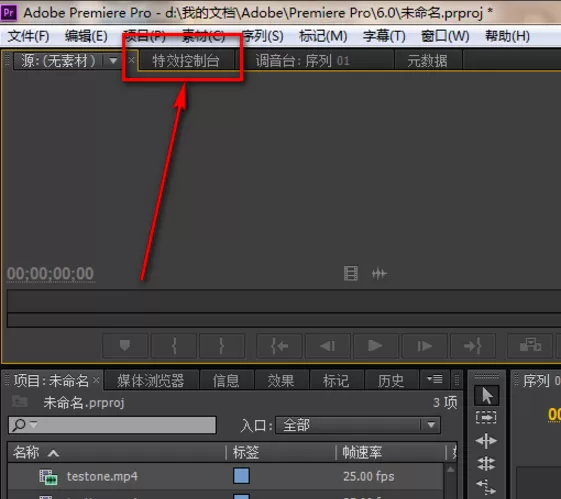Select the Selection arrow tool
This screenshot has height=499, width=561.
(x=487, y=396)
